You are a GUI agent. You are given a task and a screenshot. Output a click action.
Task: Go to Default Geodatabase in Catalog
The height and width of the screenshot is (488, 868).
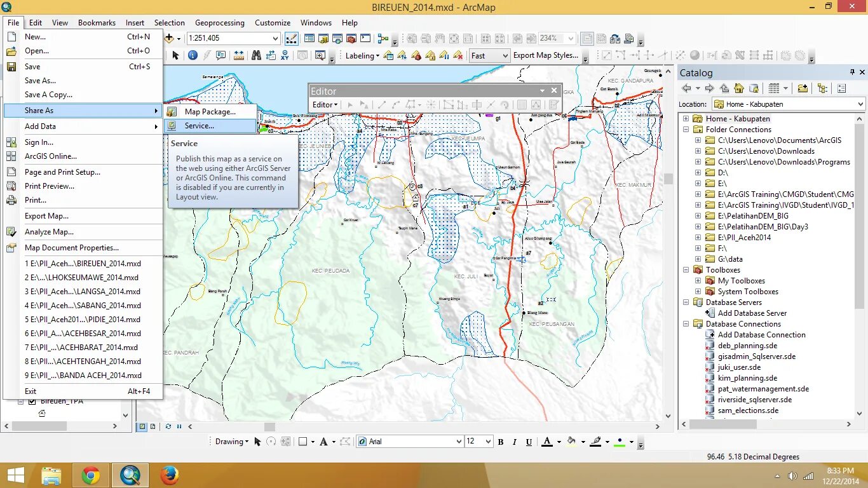(754, 88)
